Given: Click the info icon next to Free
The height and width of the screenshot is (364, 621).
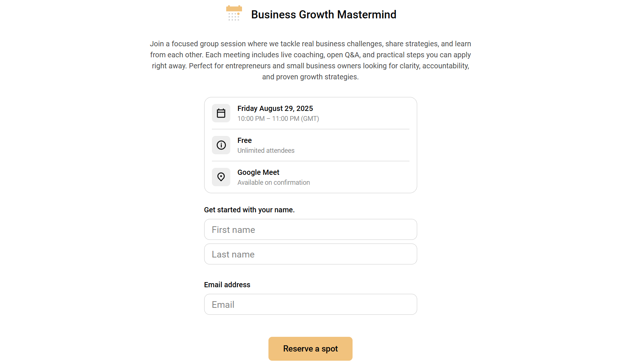Looking at the screenshot, I should (x=221, y=145).
